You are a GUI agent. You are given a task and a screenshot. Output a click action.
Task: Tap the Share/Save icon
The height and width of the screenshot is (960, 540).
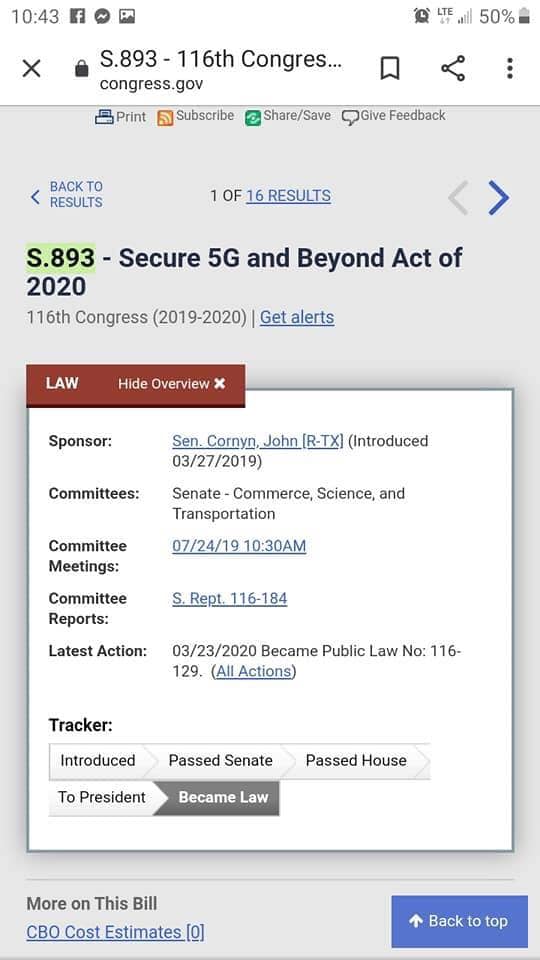tap(253, 117)
